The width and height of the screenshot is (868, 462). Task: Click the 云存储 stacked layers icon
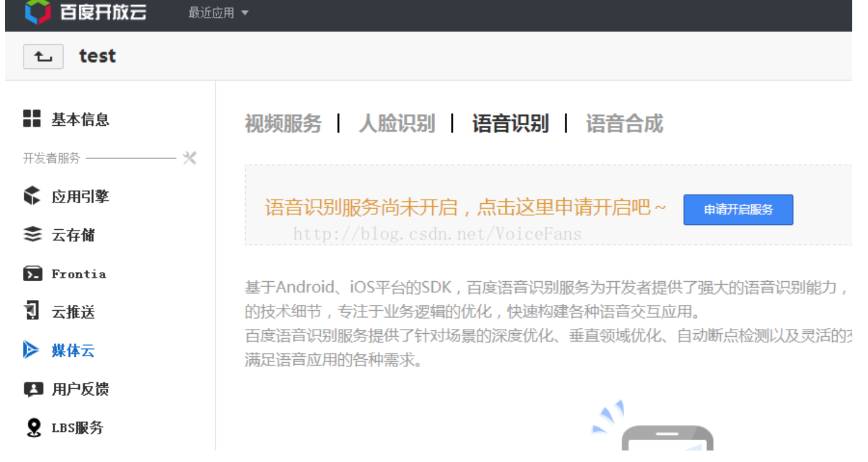[32, 235]
